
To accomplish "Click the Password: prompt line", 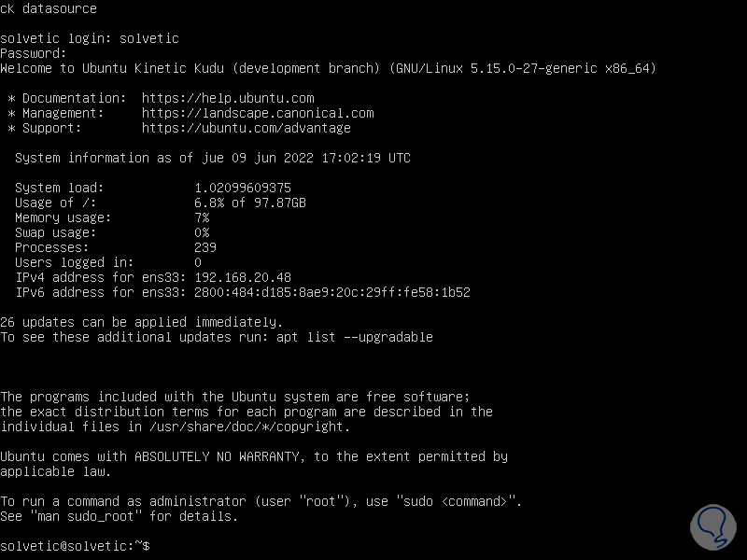I will 34,53.
